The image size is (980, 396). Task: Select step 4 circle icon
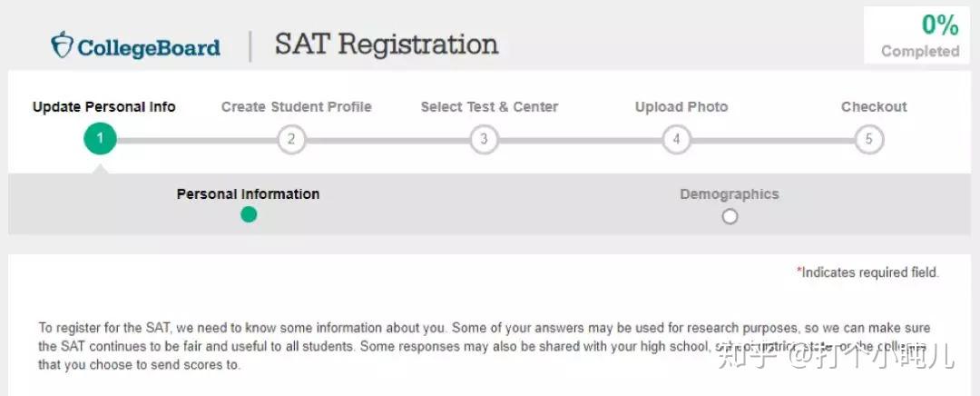pos(676,139)
